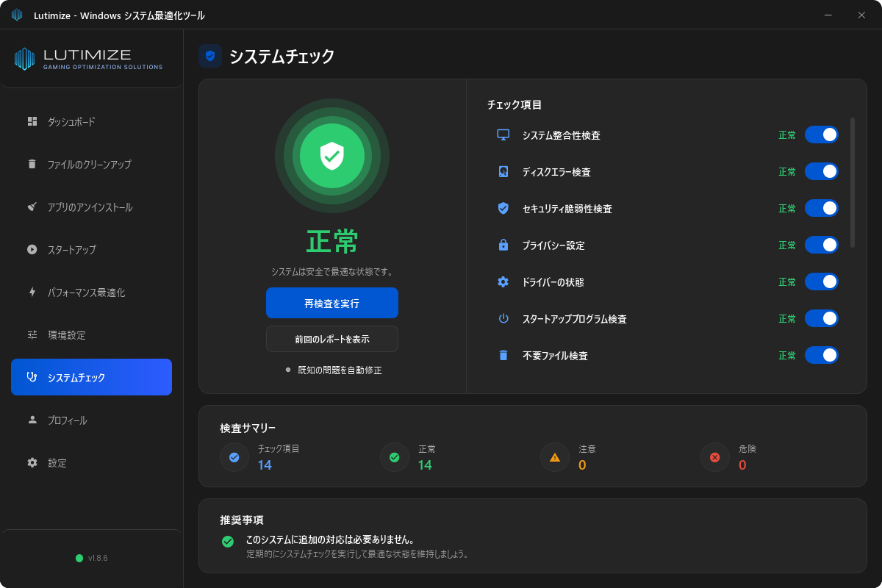Click the ファイルのクリーンアップ trash icon
Screen dimensions: 882x588
coord(32,164)
